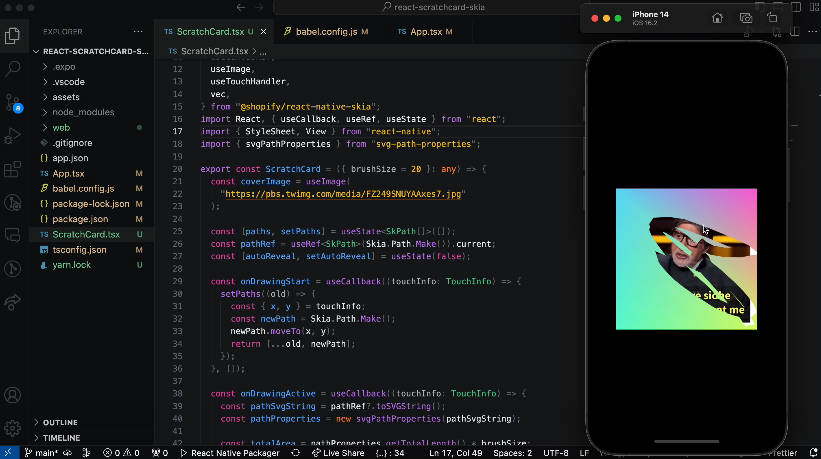The image size is (821, 459).
Task: Open app.json in the explorer
Action: coord(70,158)
